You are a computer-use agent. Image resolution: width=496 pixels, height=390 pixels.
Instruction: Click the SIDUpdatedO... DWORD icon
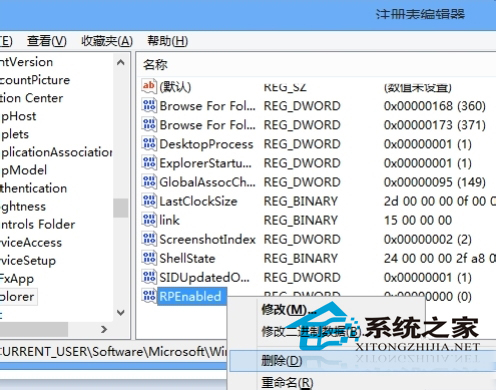(x=149, y=277)
